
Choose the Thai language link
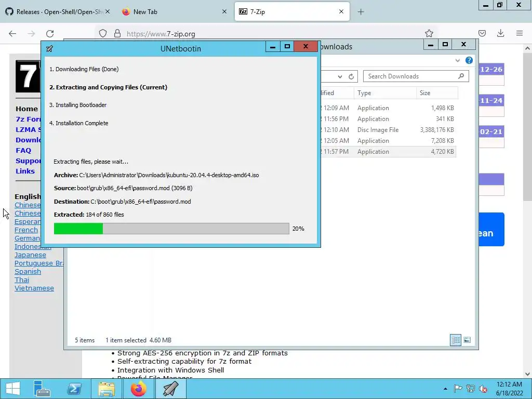pos(22,280)
